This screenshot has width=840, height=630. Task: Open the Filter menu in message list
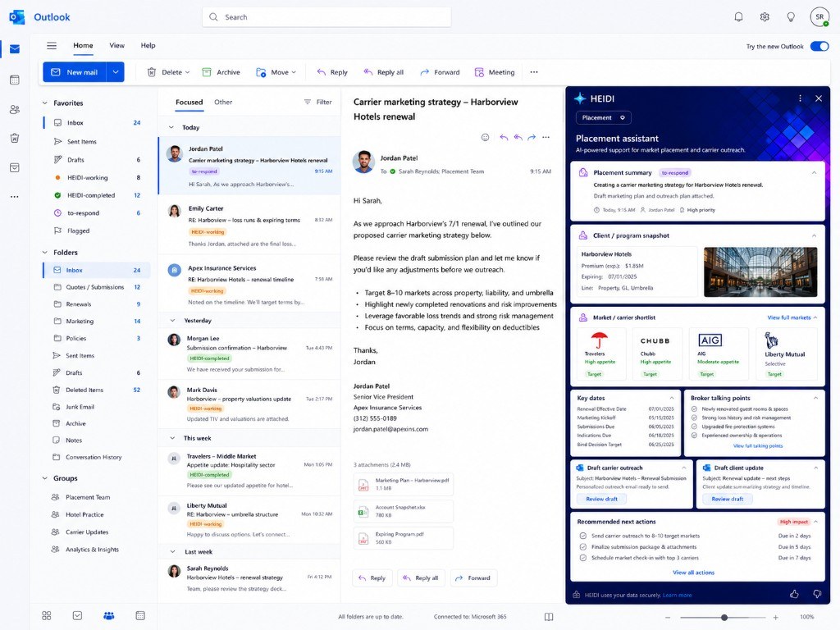click(x=318, y=102)
